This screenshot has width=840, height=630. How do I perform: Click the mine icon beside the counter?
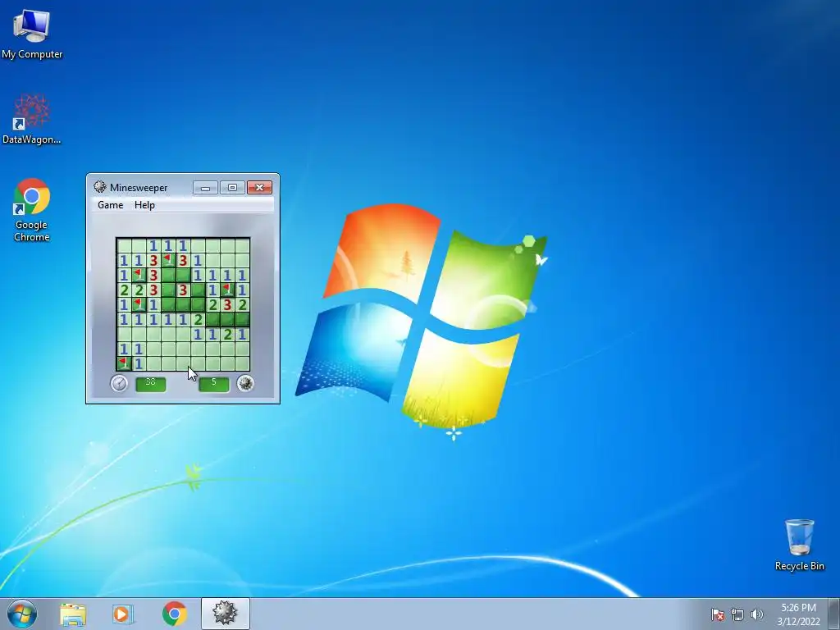pos(245,383)
